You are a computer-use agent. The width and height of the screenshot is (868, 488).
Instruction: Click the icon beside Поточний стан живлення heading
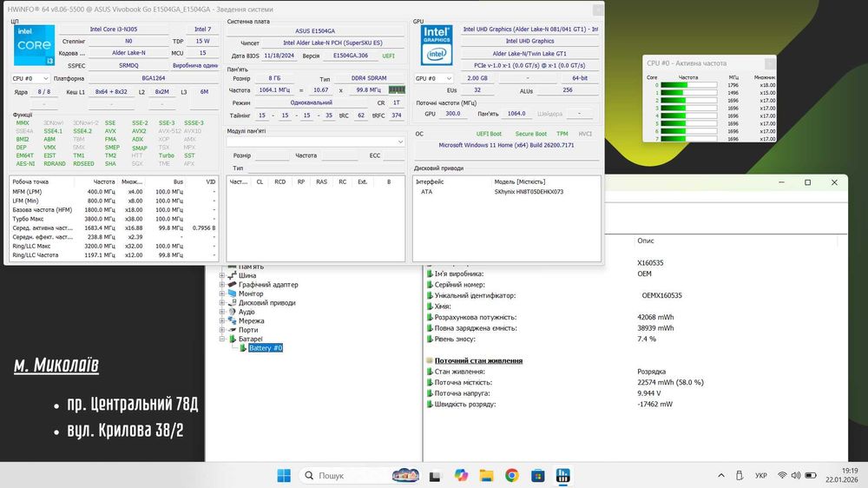[x=430, y=360]
